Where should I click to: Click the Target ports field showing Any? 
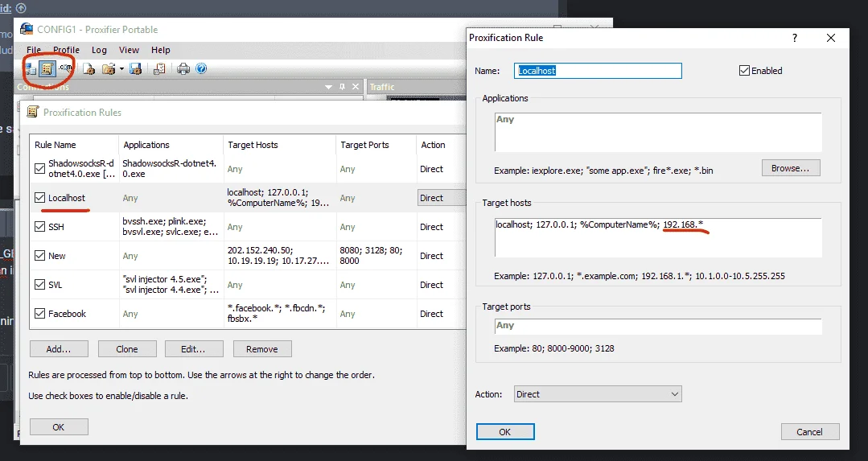(658, 326)
